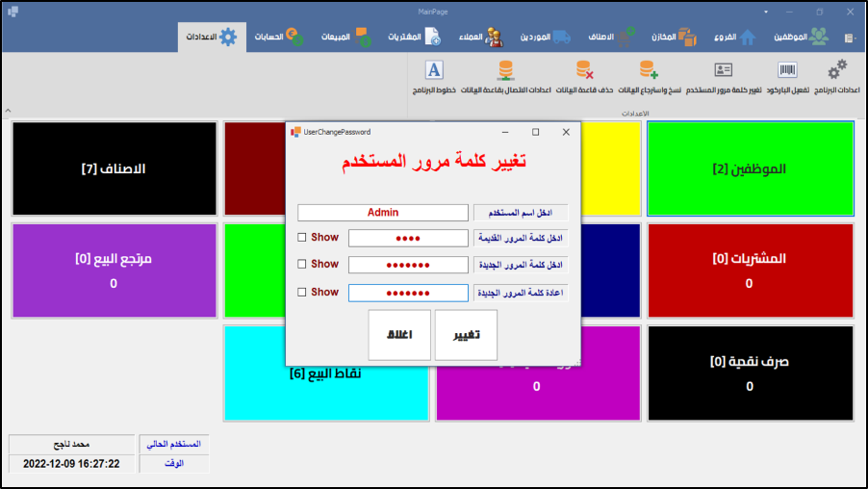Click the bright green employees [2] tile

click(x=750, y=168)
